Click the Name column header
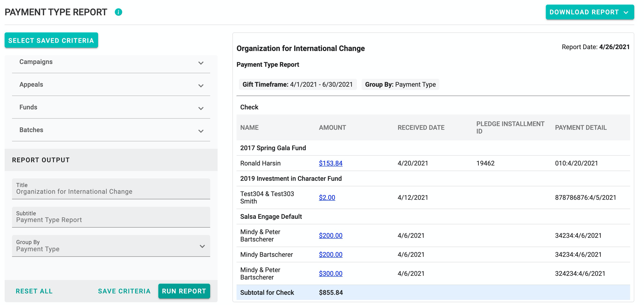Image resolution: width=644 pixels, height=305 pixels. coord(249,128)
